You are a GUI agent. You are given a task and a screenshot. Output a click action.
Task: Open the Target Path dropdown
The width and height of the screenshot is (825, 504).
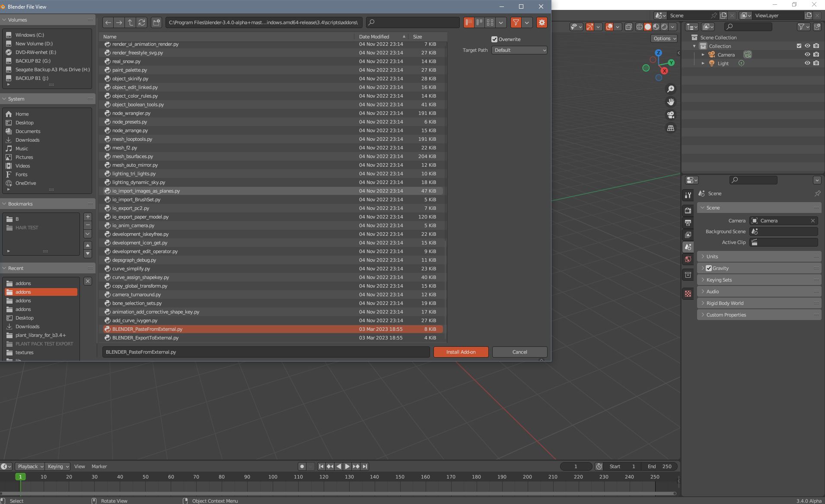click(519, 50)
